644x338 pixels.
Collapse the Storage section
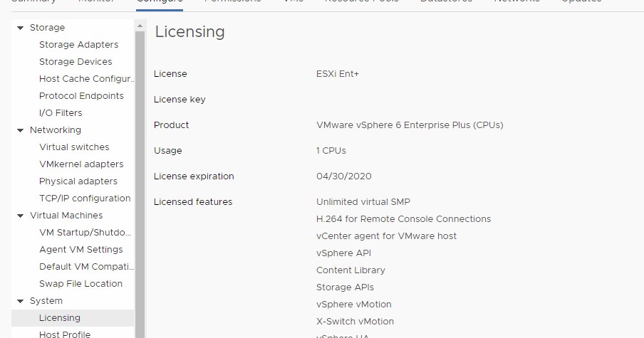click(x=20, y=28)
